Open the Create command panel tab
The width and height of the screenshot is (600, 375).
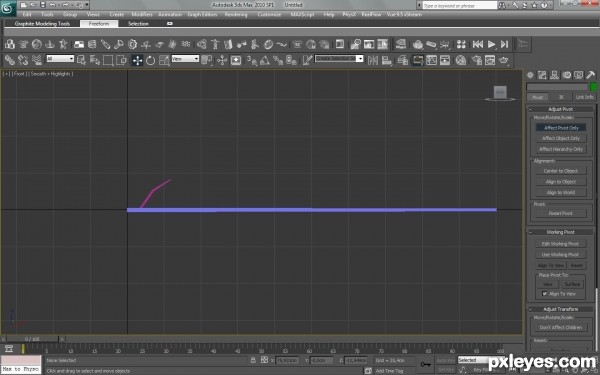click(530, 75)
